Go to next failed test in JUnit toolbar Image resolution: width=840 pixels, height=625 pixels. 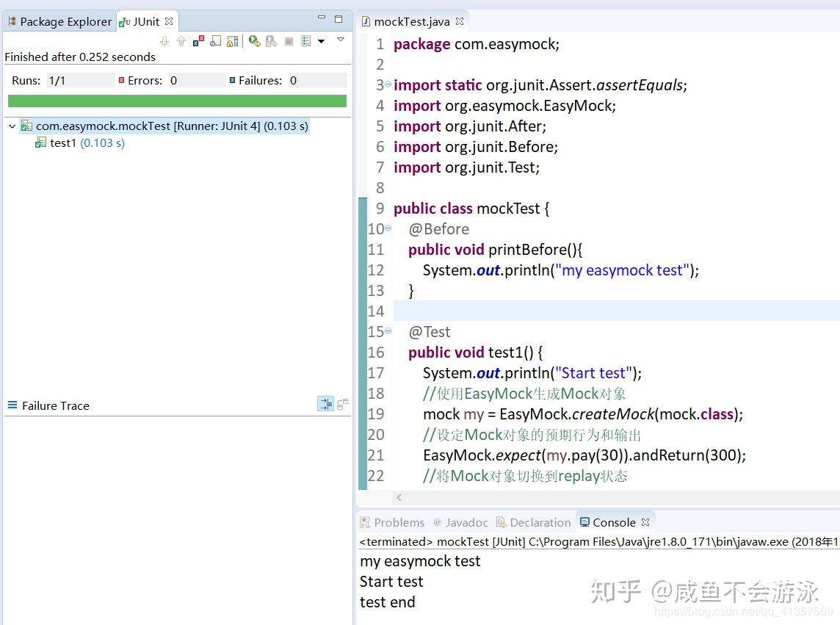(x=164, y=41)
